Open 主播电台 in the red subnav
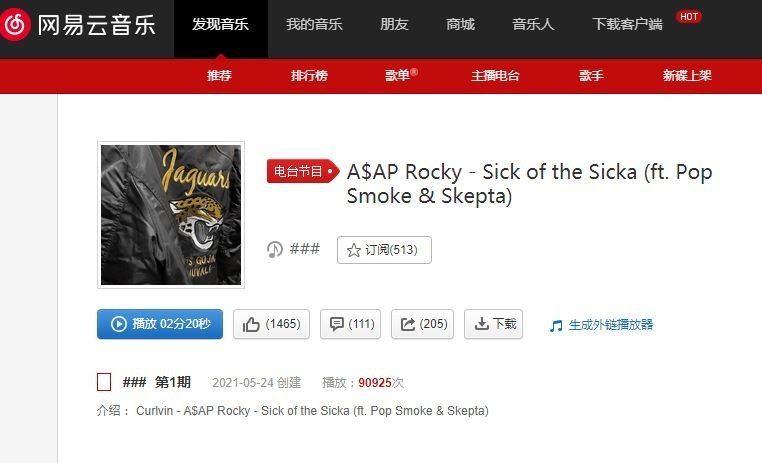 click(x=495, y=76)
